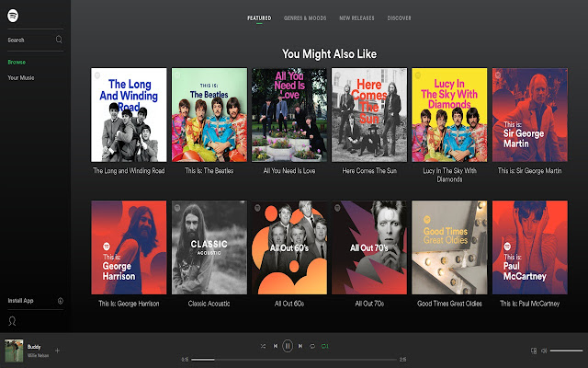The image size is (588, 368).
Task: Click 'Good Times Great Oldies' caption
Action: 449,304
